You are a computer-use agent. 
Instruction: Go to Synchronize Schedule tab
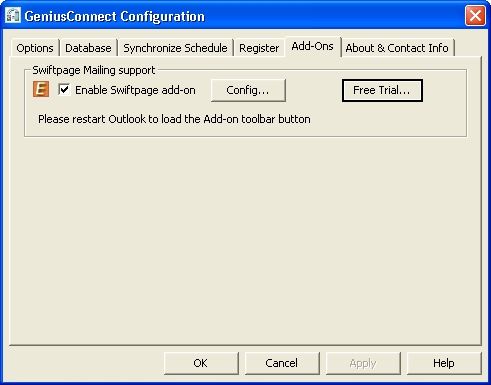click(175, 48)
